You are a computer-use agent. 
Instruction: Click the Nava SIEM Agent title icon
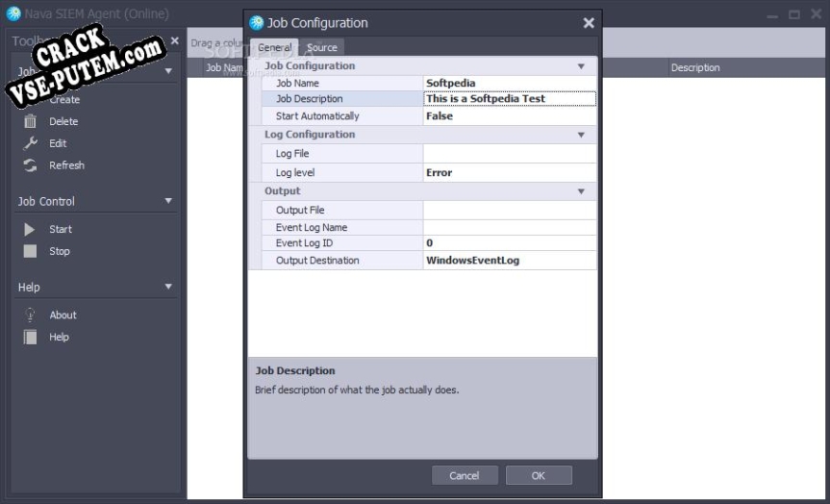13,13
